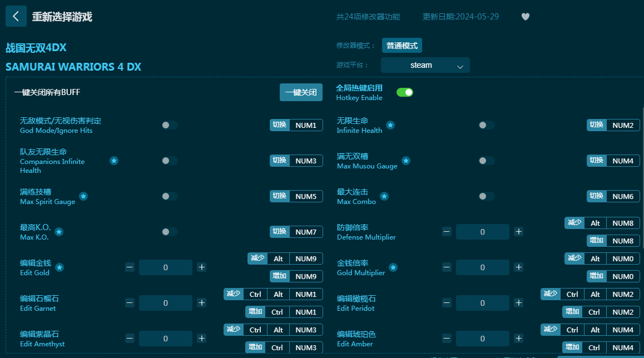Click the 普通模式 mode button
Image resolution: width=644 pixels, height=358 pixels.
point(402,46)
